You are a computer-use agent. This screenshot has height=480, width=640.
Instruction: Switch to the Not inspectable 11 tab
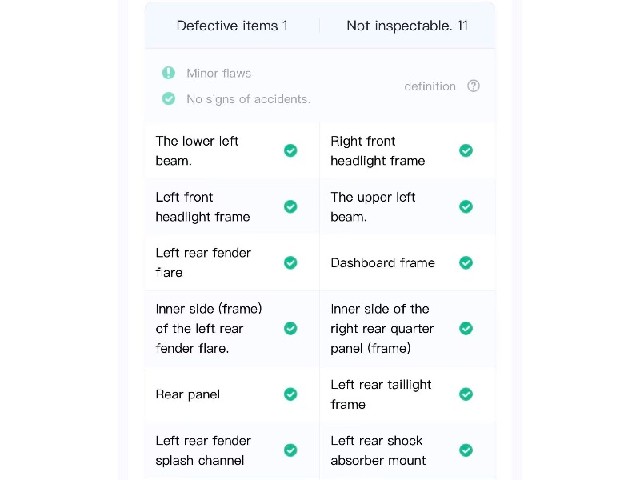(x=407, y=26)
